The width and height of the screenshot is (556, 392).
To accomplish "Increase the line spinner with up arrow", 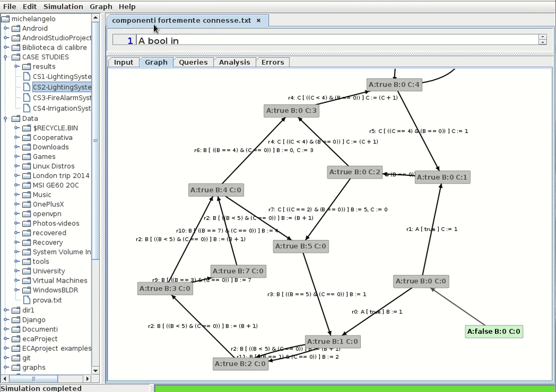I will (x=542, y=37).
